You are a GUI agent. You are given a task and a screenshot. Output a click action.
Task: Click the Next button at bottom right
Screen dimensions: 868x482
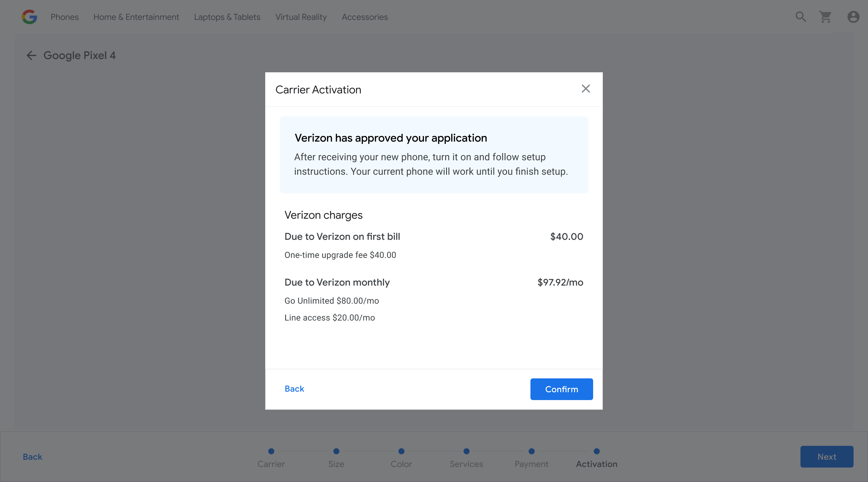click(x=826, y=456)
